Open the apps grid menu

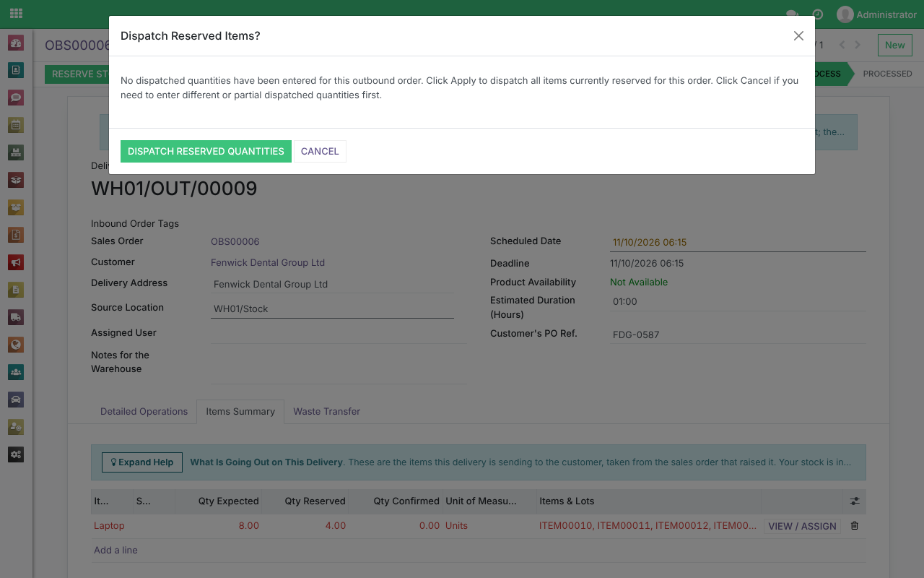tap(16, 14)
